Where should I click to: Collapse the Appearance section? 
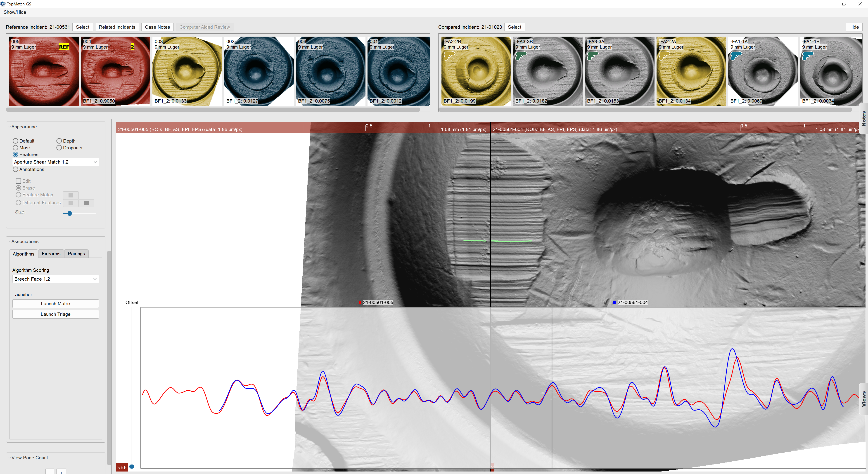[9, 127]
